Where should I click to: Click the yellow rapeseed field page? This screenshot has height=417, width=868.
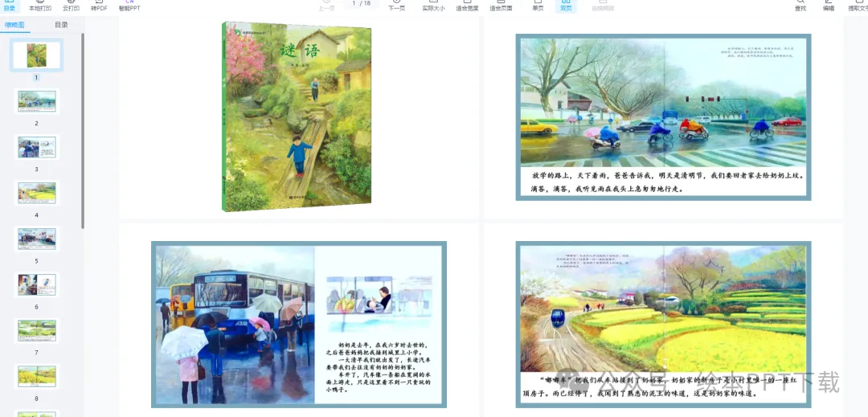coord(663,324)
